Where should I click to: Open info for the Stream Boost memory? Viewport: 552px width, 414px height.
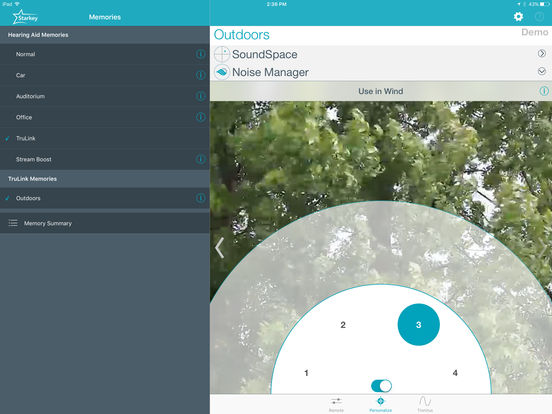pyautogui.click(x=200, y=159)
